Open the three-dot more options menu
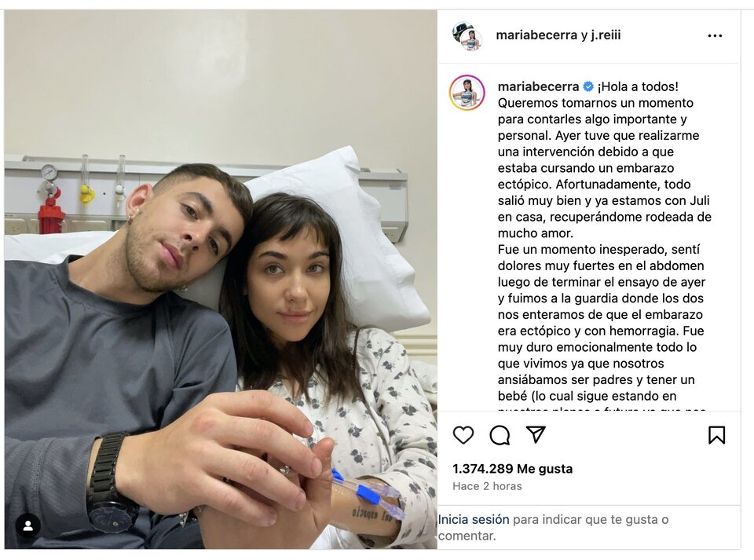This screenshot has width=754, height=560. [x=715, y=35]
